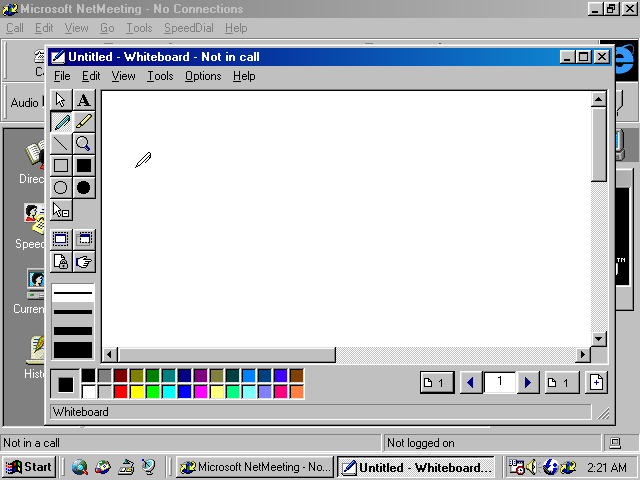Screen dimensions: 640x480
Task: Click vertical scrollbar up arrow
Action: coord(599,99)
